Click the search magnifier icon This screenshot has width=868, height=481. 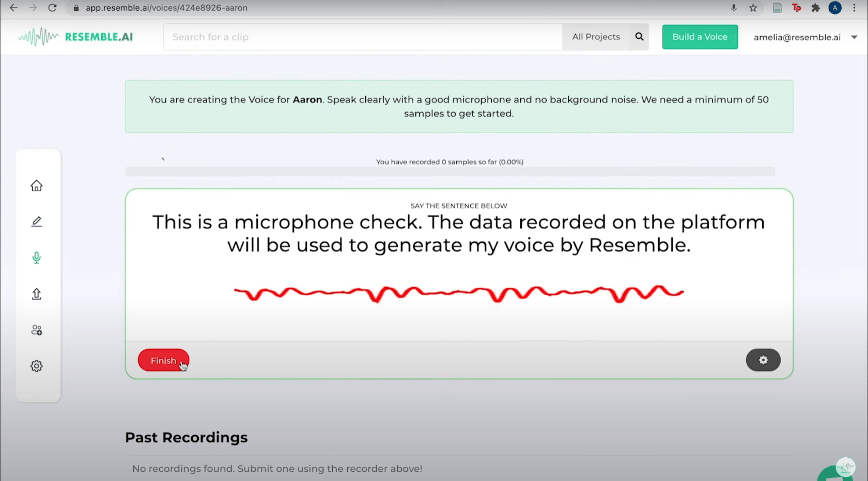pos(639,37)
